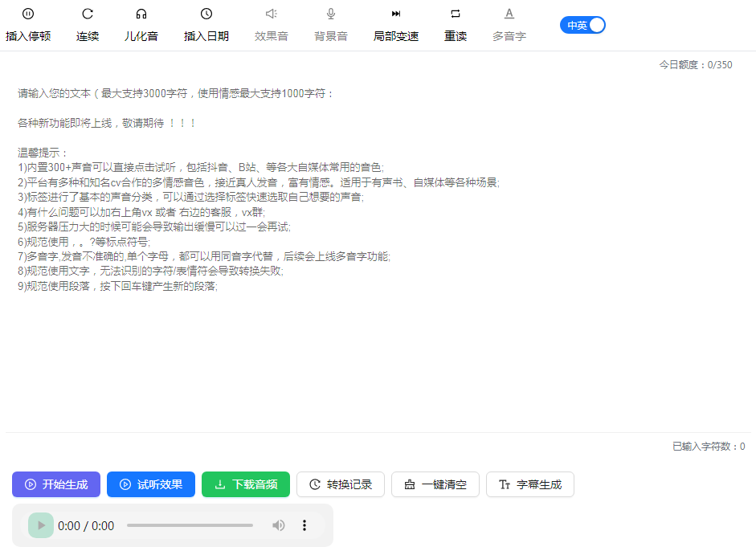Open the audio player options menu

point(304,525)
